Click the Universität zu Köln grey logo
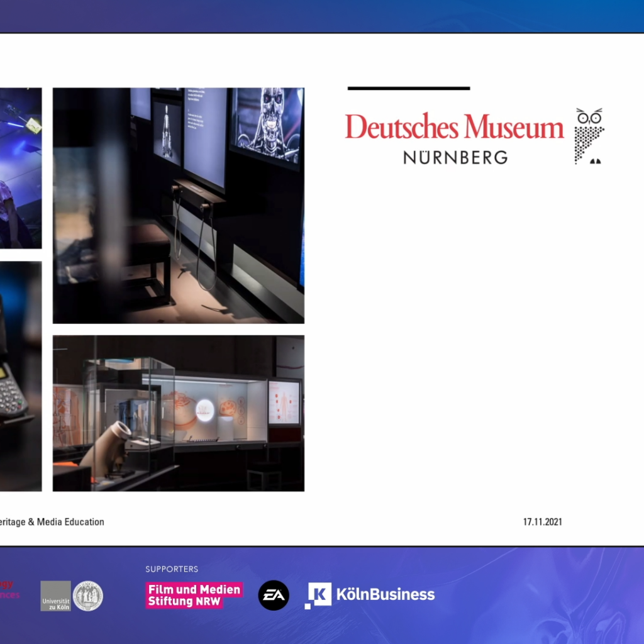Viewport: 644px width, 644px height. [x=55, y=596]
